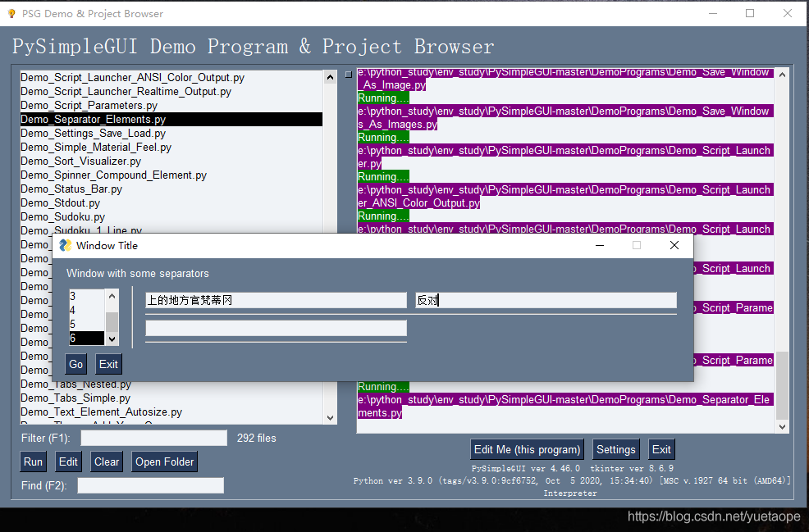Screen dimensions: 809x532
Task: Select Demo_Text_Element_Autosize.py
Action: 171,412
